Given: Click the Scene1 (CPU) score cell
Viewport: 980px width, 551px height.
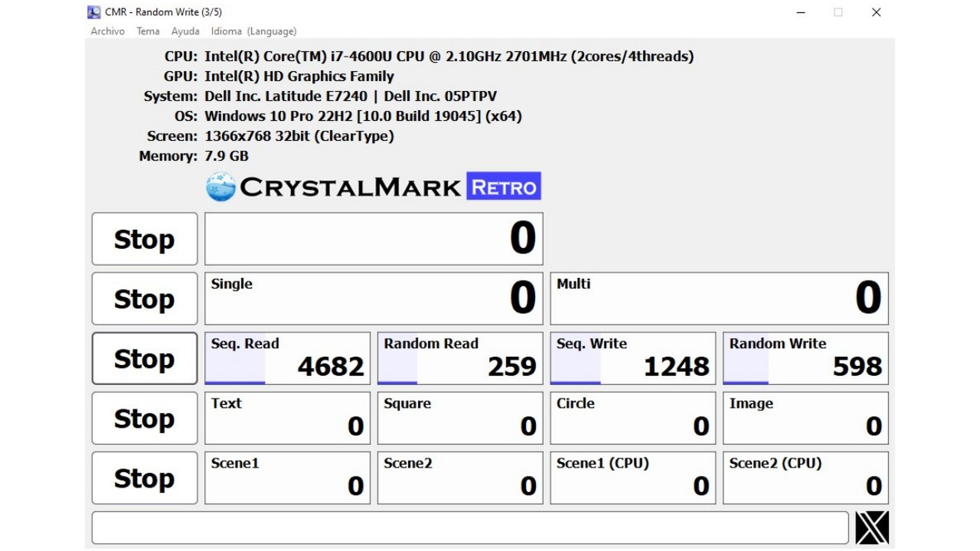Looking at the screenshot, I should [x=633, y=478].
